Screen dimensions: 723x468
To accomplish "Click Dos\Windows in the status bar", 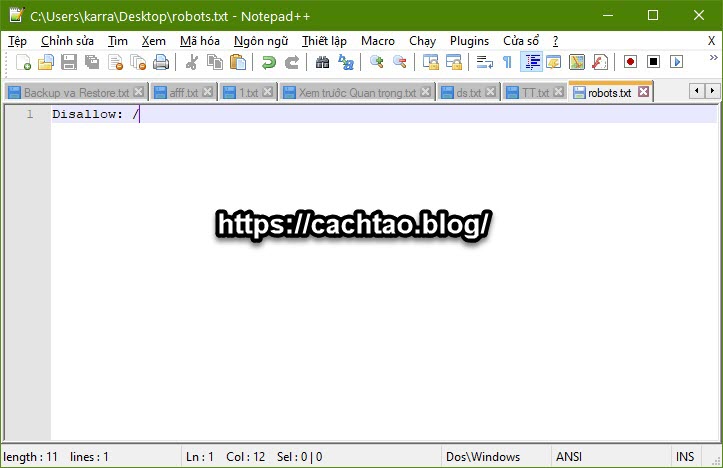I will (483, 456).
